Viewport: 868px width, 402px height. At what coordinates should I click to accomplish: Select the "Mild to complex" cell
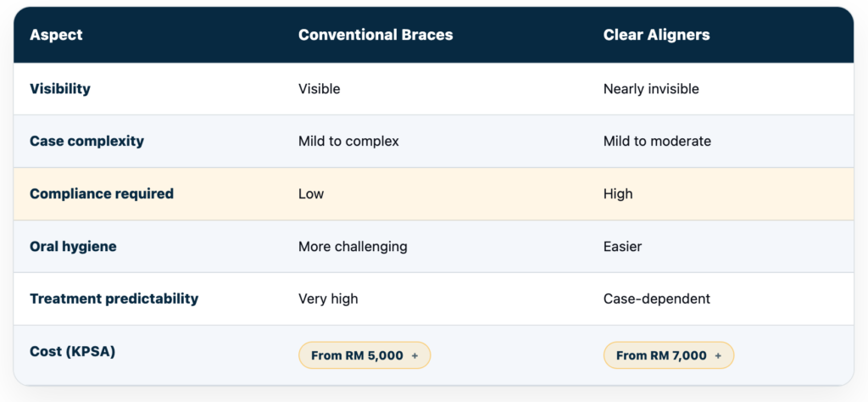[x=348, y=141]
